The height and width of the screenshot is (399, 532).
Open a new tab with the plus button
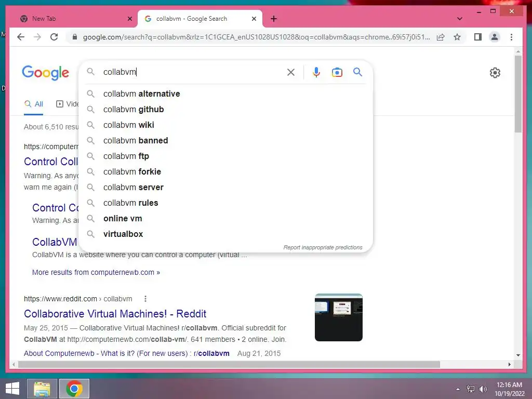274,19
